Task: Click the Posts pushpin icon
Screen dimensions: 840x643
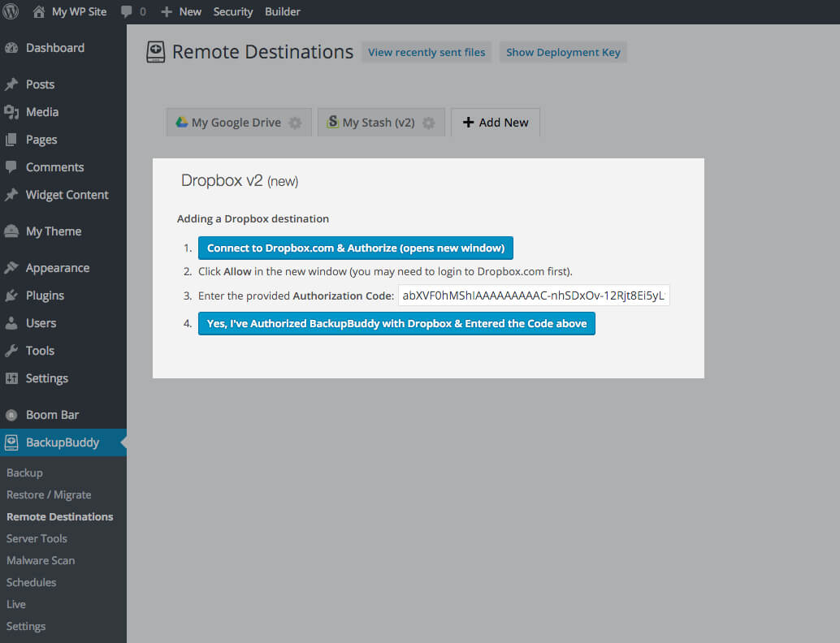Action: click(11, 84)
